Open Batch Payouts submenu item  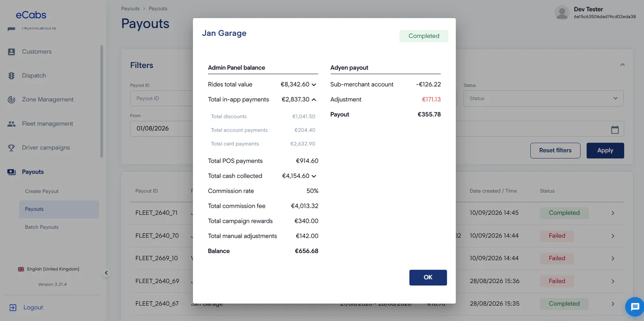[42, 227]
